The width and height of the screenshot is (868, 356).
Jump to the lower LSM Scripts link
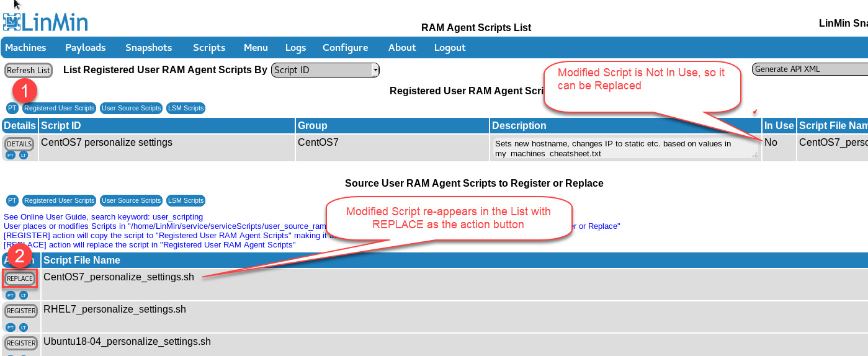186,200
